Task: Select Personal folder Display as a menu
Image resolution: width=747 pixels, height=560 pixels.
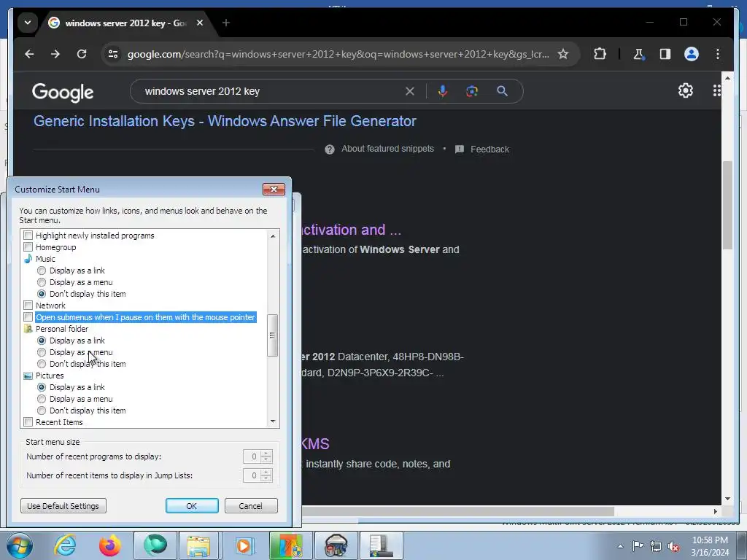Action: click(x=42, y=352)
